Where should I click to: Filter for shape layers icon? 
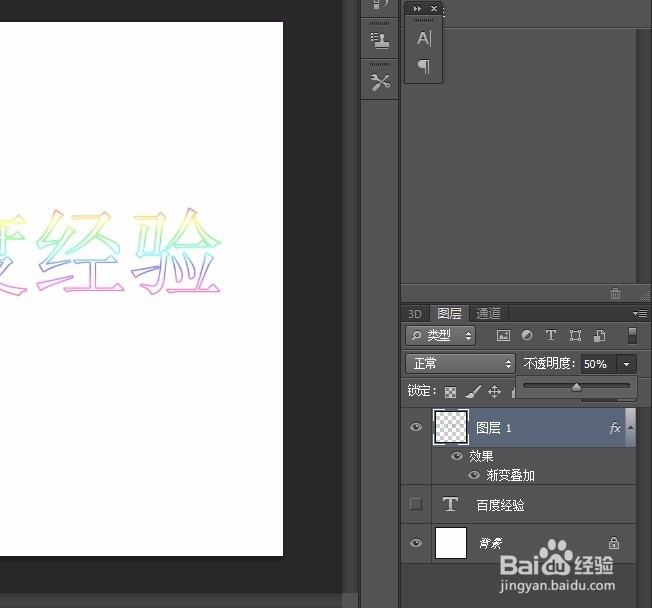click(575, 336)
